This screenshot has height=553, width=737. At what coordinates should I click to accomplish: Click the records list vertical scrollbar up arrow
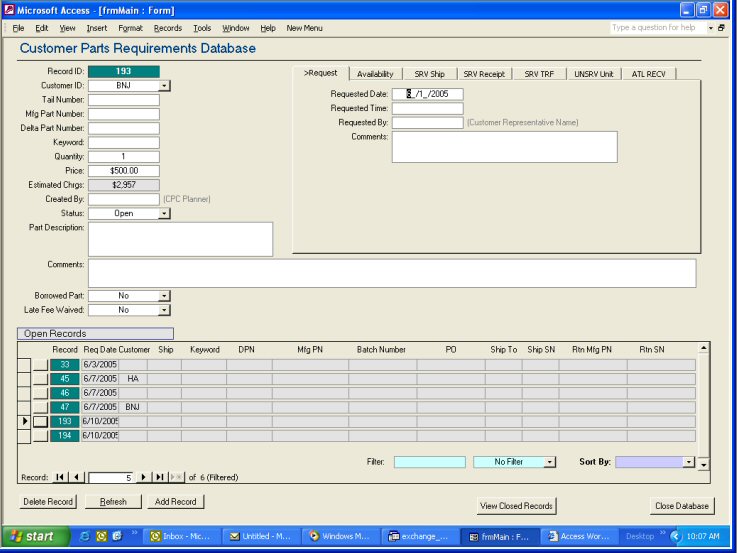click(704, 348)
